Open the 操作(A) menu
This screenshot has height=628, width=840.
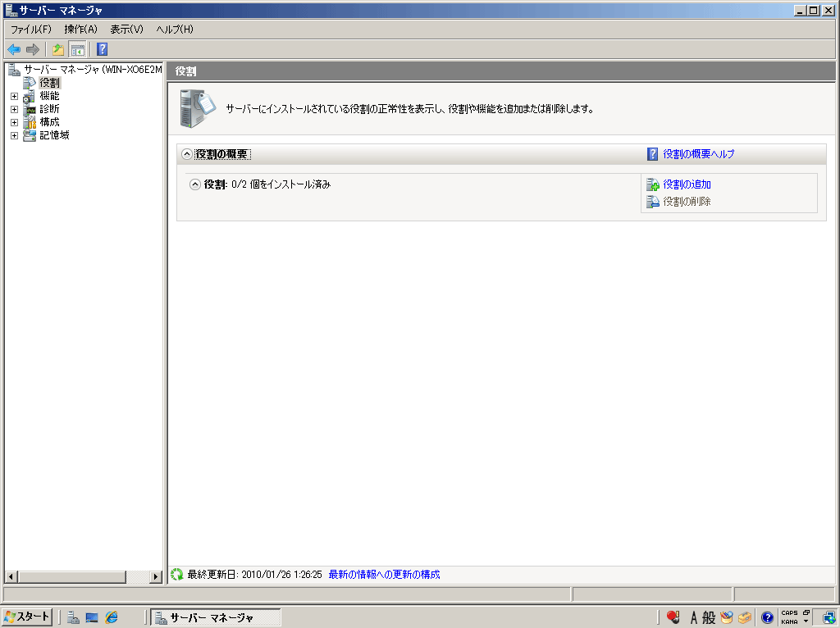point(81,30)
